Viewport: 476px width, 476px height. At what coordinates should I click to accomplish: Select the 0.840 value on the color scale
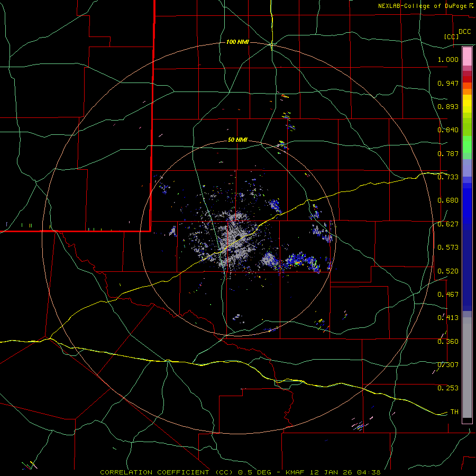(448, 130)
